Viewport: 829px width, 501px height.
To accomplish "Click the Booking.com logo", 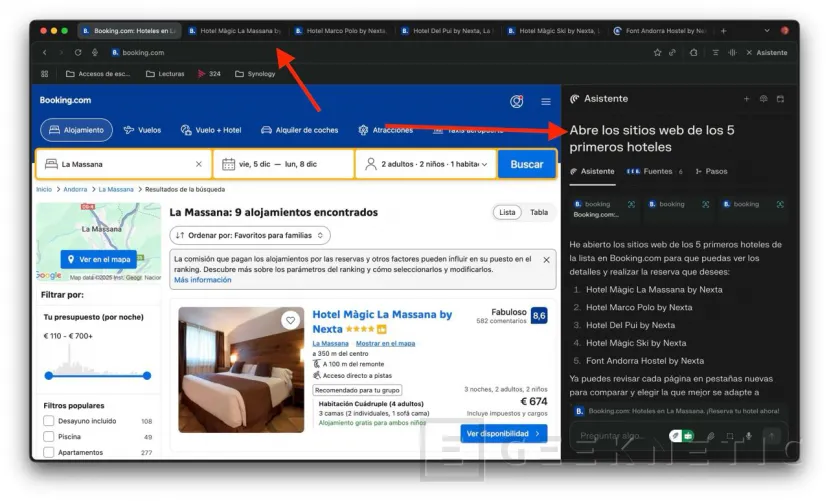I will [65, 100].
